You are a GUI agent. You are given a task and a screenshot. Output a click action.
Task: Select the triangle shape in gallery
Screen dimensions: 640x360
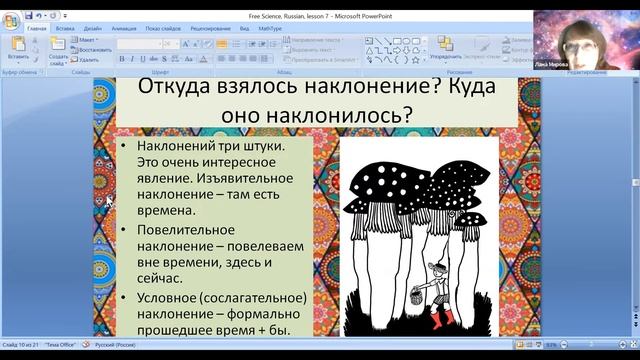(369, 51)
